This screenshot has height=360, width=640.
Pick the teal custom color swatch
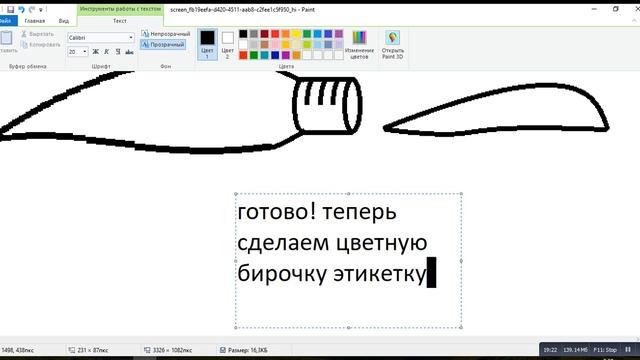click(264, 55)
